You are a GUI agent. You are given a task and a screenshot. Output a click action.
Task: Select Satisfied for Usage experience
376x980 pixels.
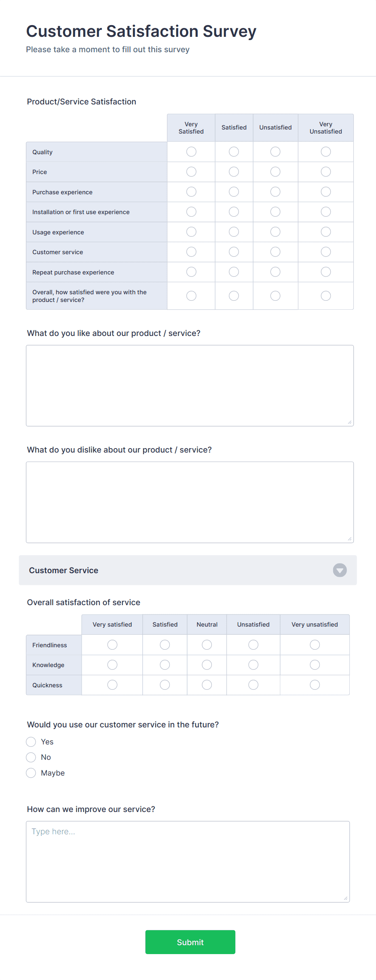pos(234,232)
